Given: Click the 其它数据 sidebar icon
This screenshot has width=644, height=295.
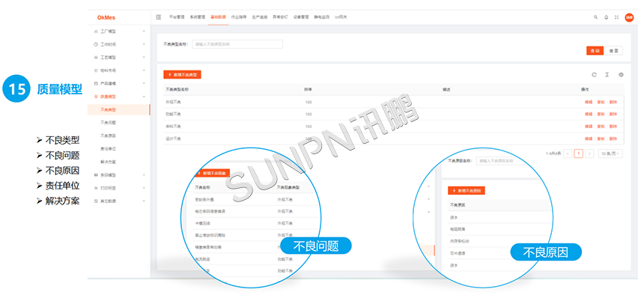Looking at the screenshot, I should 96,201.
